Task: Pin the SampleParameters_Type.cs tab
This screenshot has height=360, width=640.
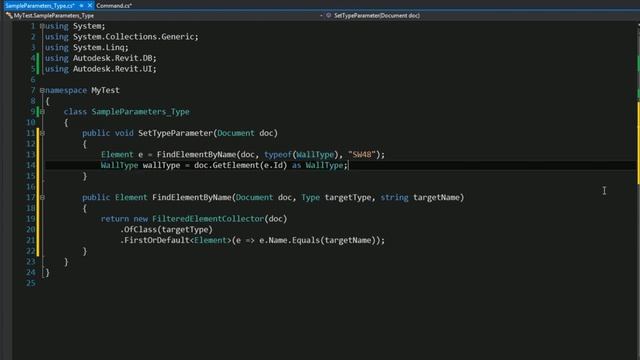Action: 82,6
